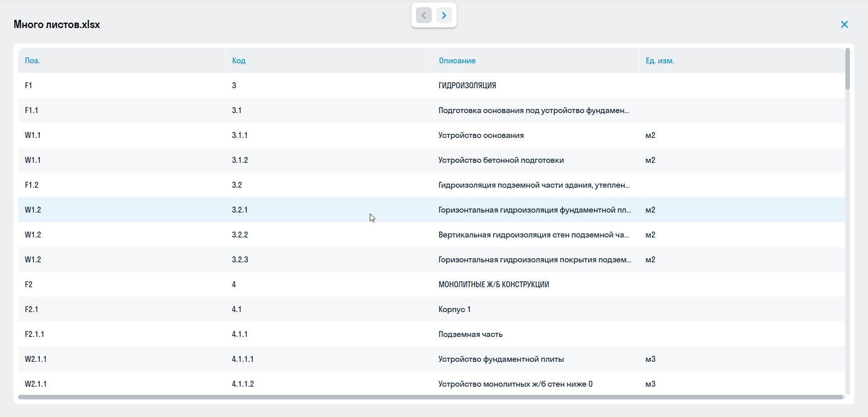Select Горизонтальная гидроизоляция фундаментной description
The height and width of the screenshot is (417, 868).
coord(535,210)
